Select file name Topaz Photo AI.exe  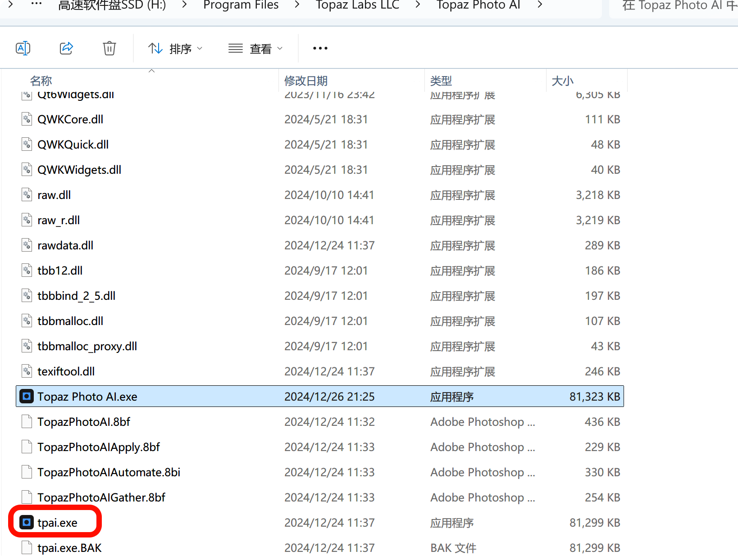[87, 397]
